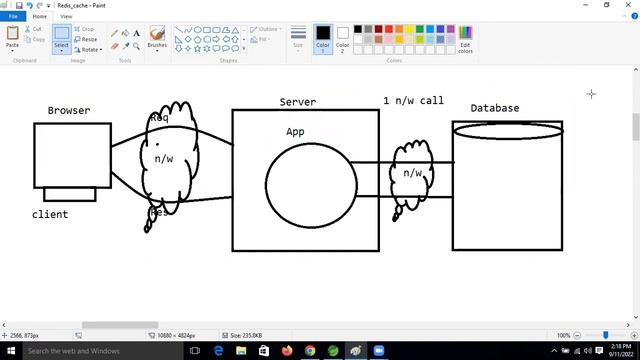640x360 pixels.
Task: Choose the Cloud callout shape
Action: click(x=235, y=49)
